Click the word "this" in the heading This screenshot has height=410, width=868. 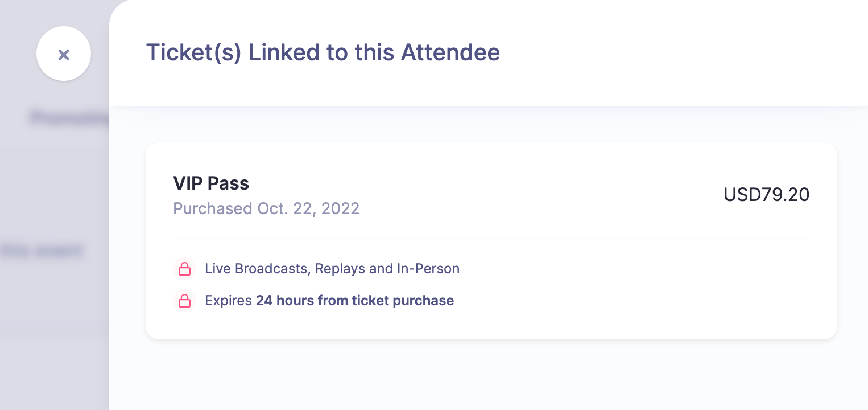point(375,52)
